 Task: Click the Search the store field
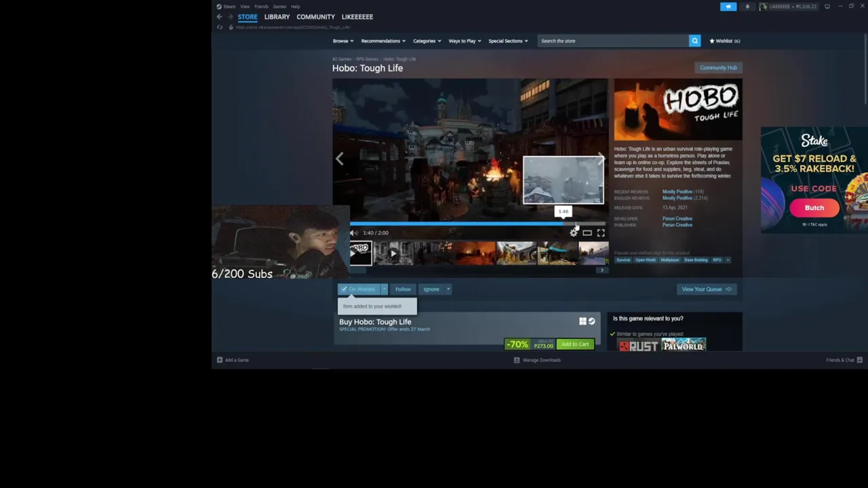(613, 41)
